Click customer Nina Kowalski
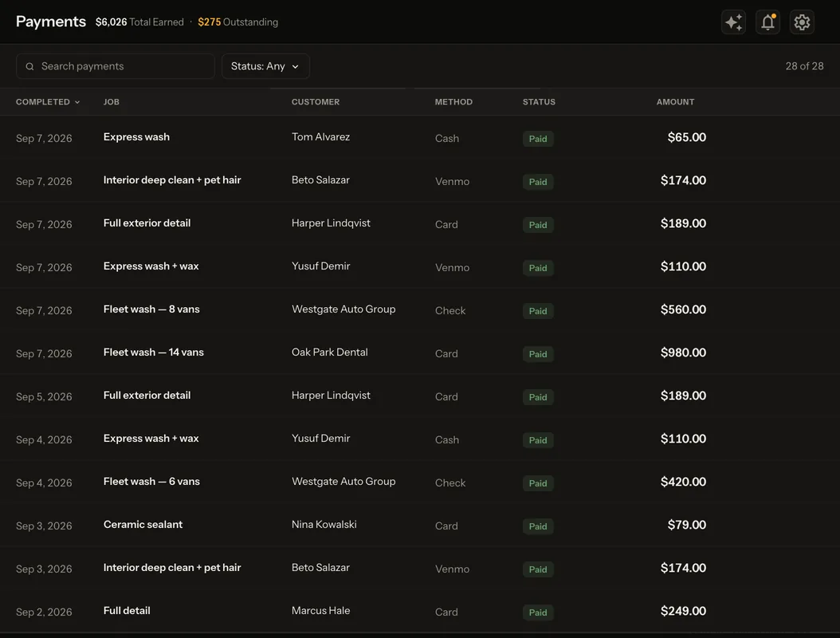This screenshot has width=840, height=638. (x=324, y=524)
